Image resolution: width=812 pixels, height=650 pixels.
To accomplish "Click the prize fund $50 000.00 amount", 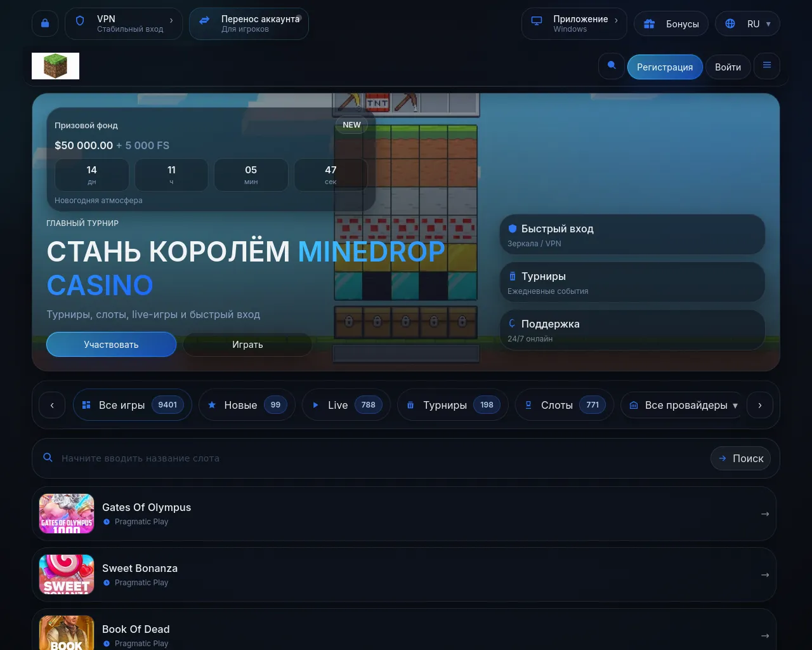I will tap(84, 145).
